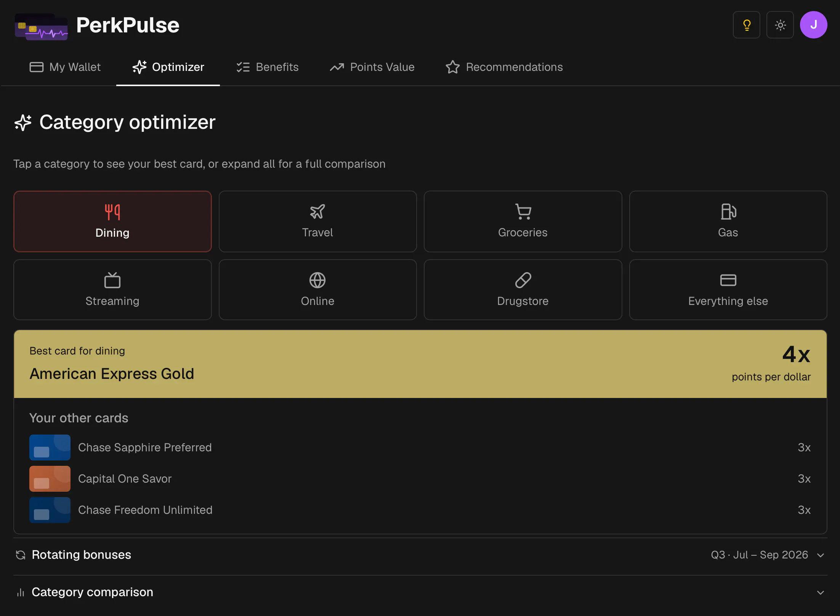Click the pill Drugstore icon
This screenshot has width=840, height=616.
[523, 280]
